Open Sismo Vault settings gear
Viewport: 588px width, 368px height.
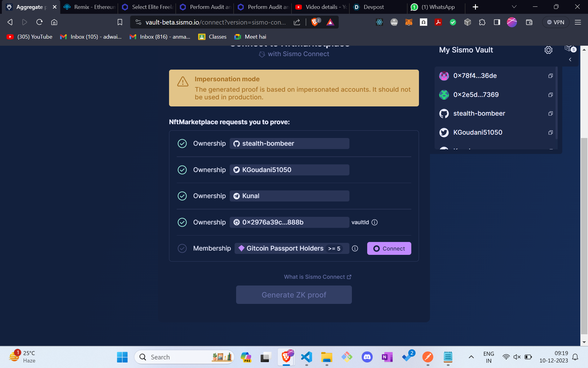(x=548, y=50)
